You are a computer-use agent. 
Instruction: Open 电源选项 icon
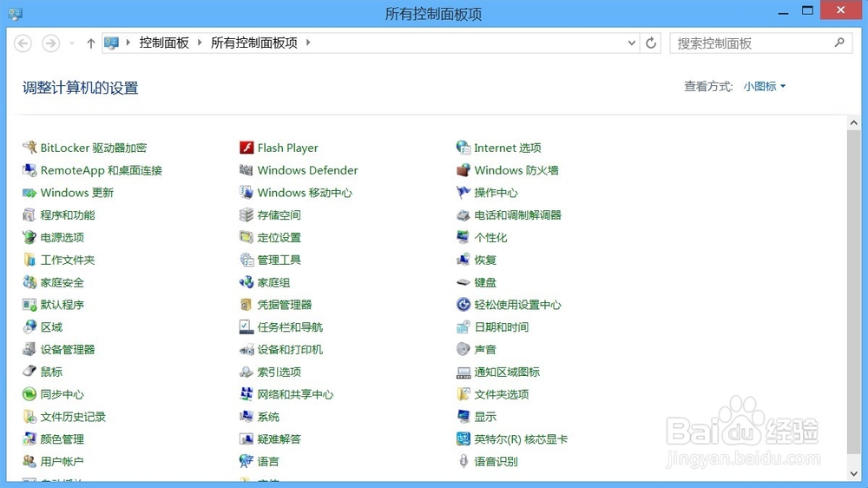click(30, 238)
